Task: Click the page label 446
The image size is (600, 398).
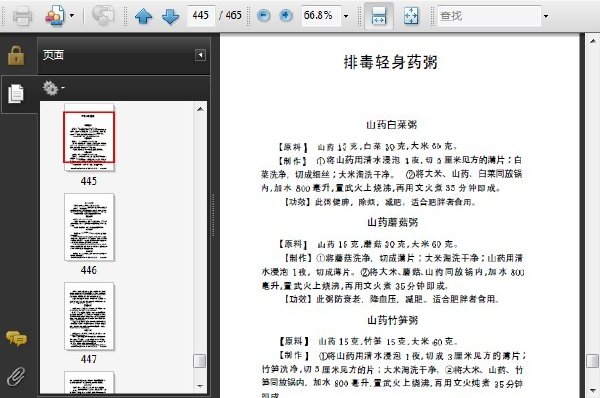Action: (89, 270)
